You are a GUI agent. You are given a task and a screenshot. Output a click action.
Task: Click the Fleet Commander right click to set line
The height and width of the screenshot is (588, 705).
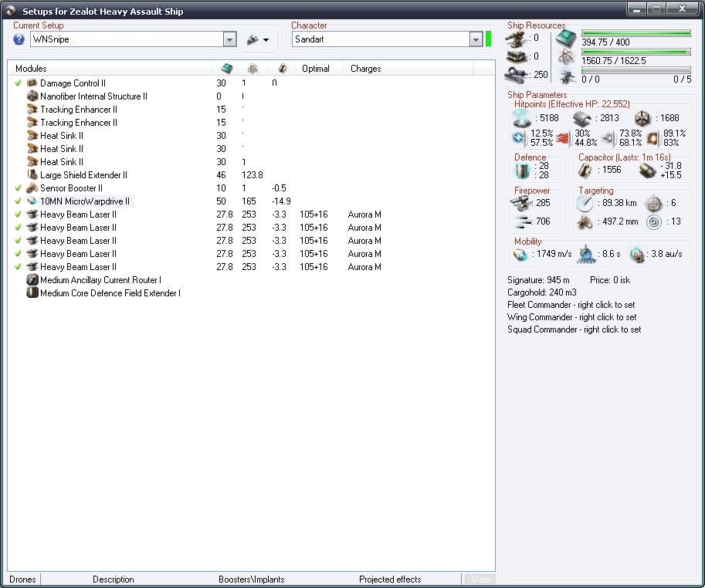click(571, 305)
